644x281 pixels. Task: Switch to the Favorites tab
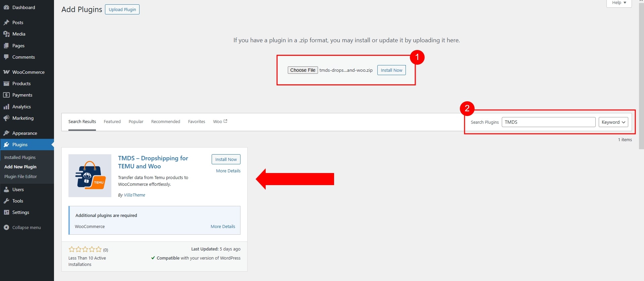coord(197,121)
